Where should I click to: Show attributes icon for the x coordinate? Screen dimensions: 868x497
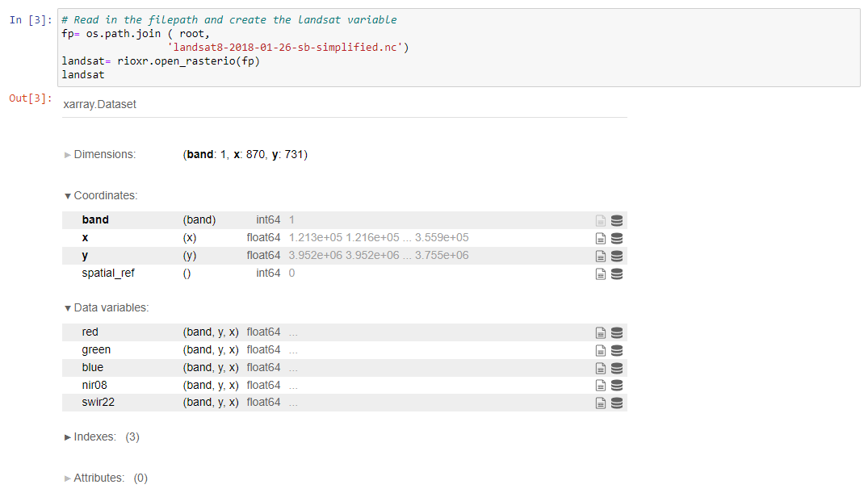[600, 238]
